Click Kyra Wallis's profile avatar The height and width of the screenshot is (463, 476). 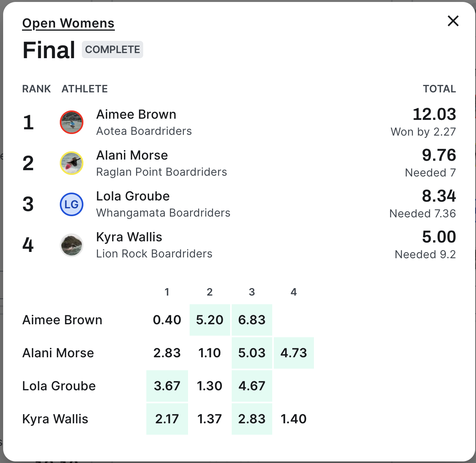pos(72,245)
